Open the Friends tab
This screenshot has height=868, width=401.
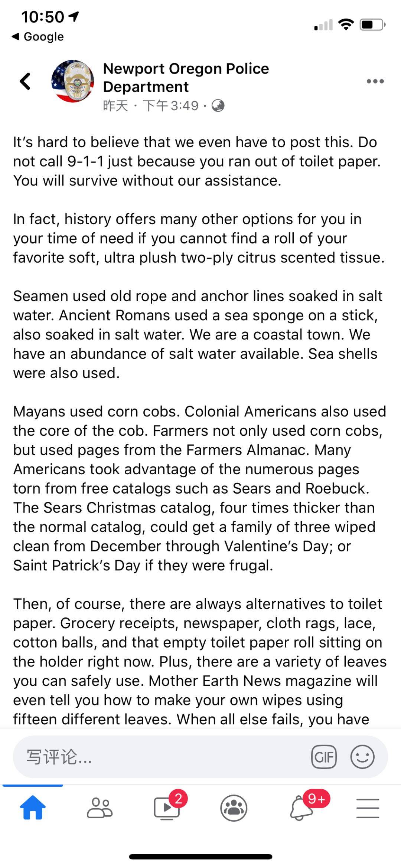click(100, 808)
